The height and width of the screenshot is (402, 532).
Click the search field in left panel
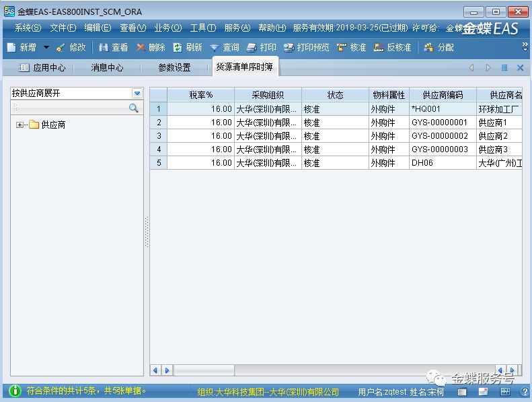69,108
